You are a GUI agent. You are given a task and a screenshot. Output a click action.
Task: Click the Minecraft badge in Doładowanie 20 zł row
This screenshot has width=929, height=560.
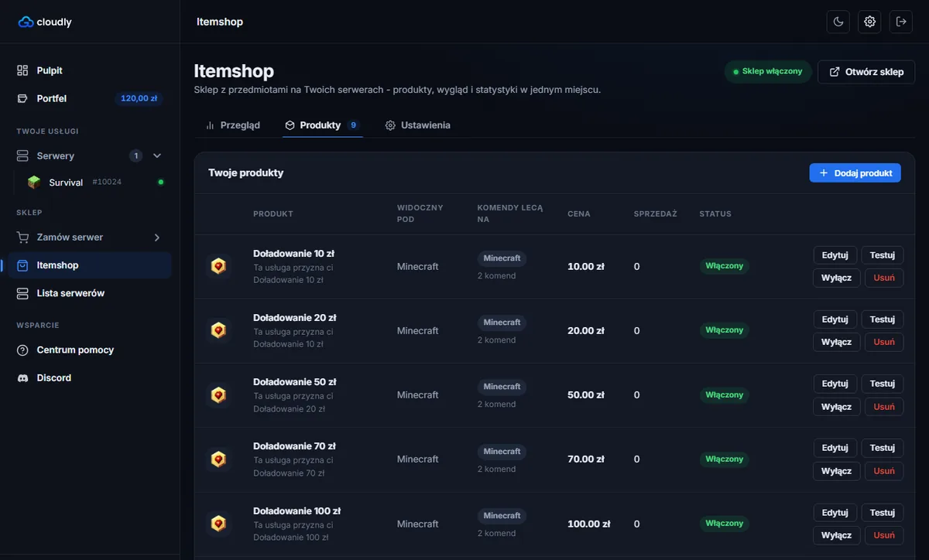[502, 323]
